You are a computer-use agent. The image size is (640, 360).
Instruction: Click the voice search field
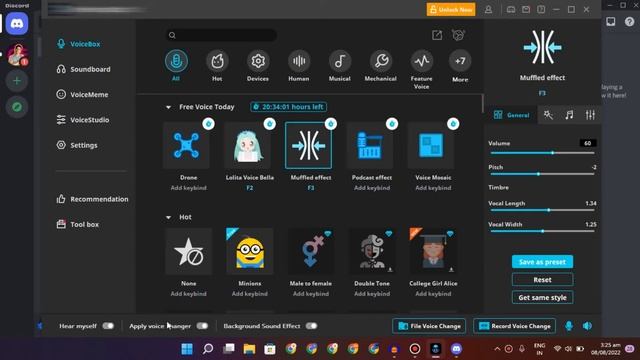pyautogui.click(x=221, y=36)
